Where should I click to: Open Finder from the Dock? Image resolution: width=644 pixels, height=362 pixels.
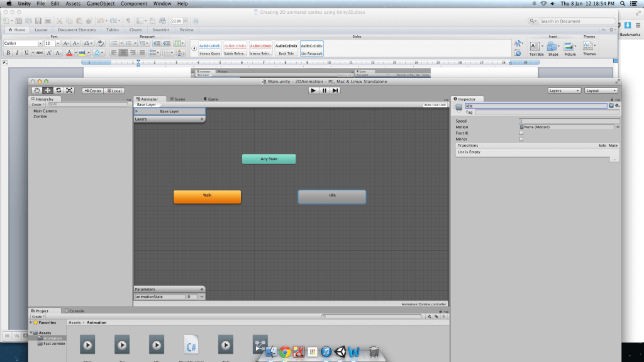tap(271, 352)
